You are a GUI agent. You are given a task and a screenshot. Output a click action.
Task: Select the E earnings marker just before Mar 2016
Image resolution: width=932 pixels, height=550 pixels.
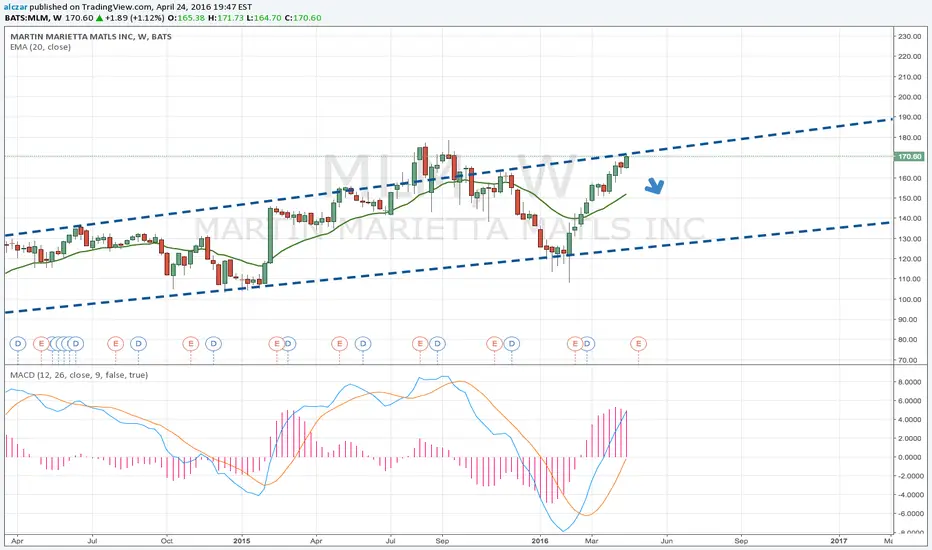(574, 344)
